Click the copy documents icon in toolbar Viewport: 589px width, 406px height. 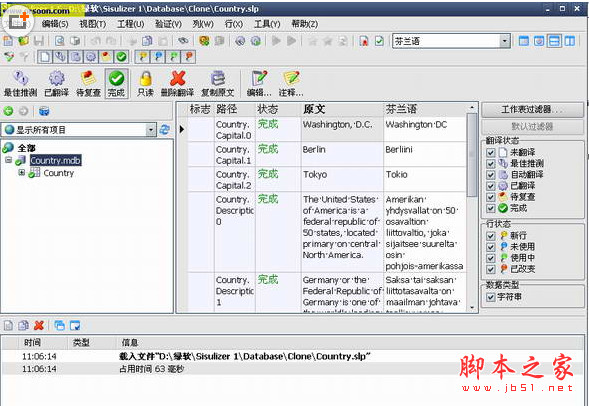[x=147, y=41]
